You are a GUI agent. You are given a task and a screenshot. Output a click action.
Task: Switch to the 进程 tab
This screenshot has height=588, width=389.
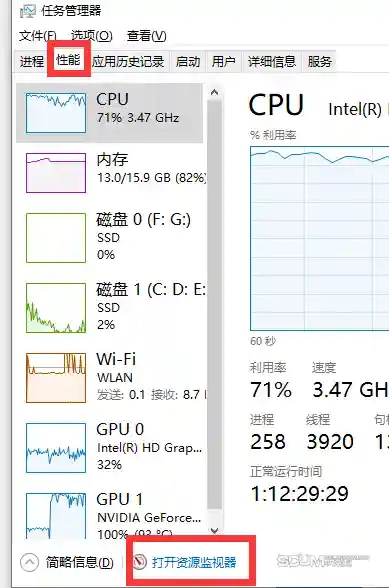coord(32,61)
